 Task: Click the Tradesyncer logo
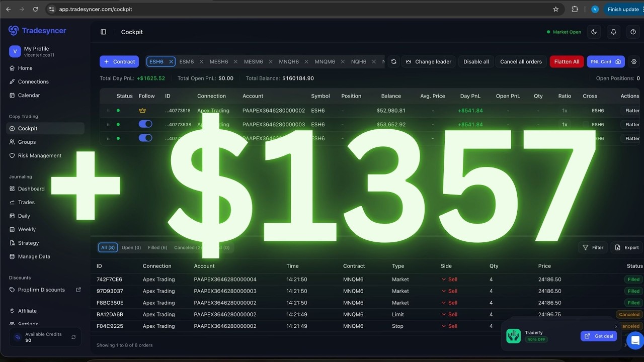37,31
